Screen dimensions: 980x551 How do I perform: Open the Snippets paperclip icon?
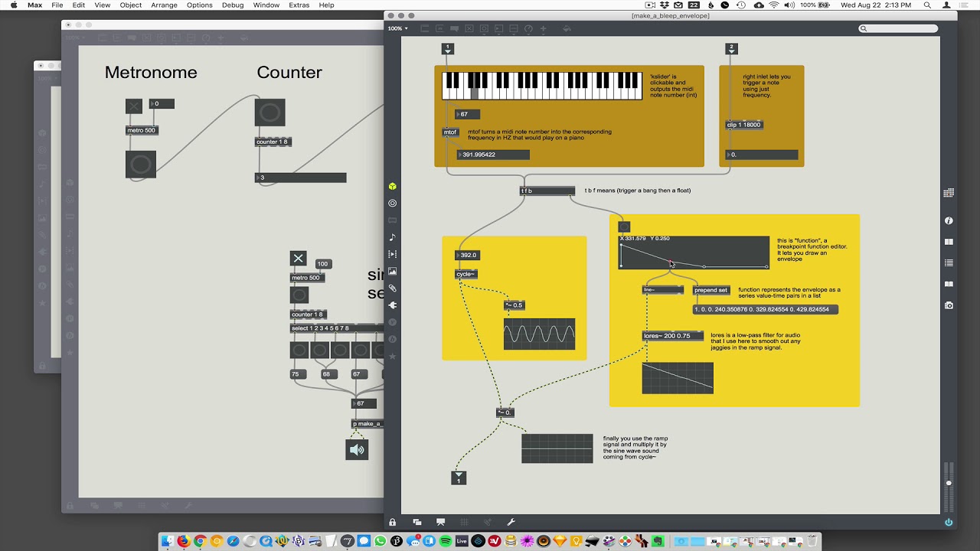(392, 289)
